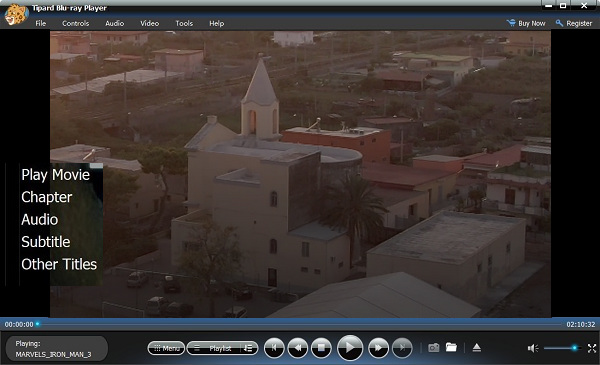Fast forward the movie
Screen dimensions: 600x365
378,348
